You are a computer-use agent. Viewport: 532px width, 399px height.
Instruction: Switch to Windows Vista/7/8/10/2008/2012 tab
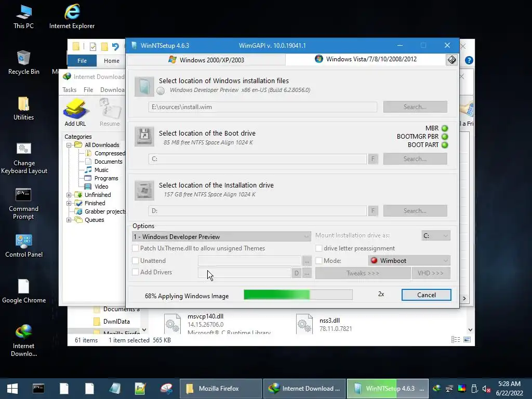point(366,59)
